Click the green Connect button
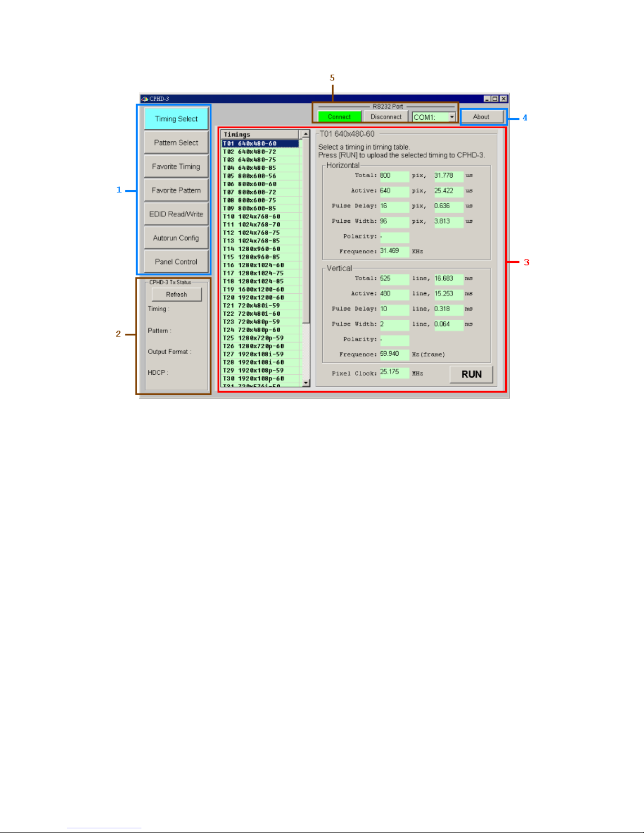This screenshot has width=644, height=833. (x=340, y=117)
